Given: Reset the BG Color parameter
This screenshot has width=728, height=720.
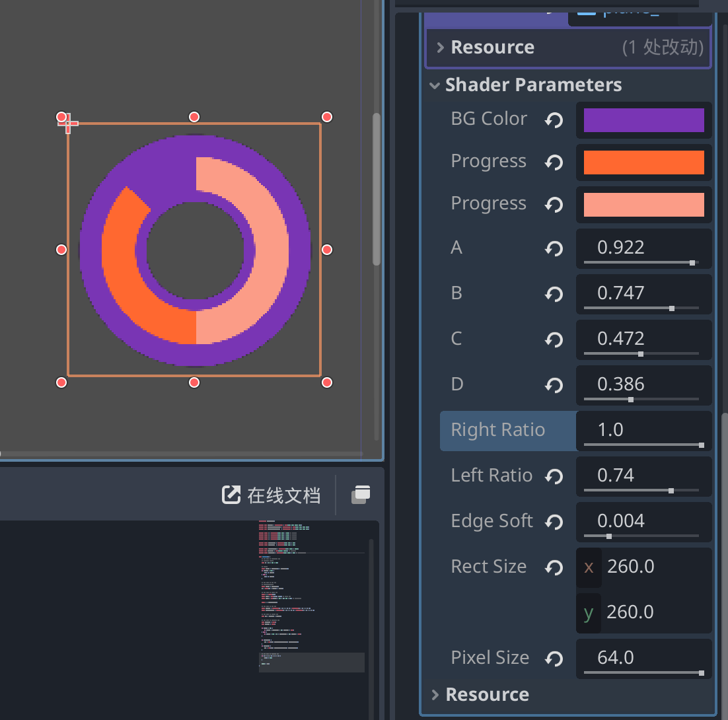Looking at the screenshot, I should point(554,120).
